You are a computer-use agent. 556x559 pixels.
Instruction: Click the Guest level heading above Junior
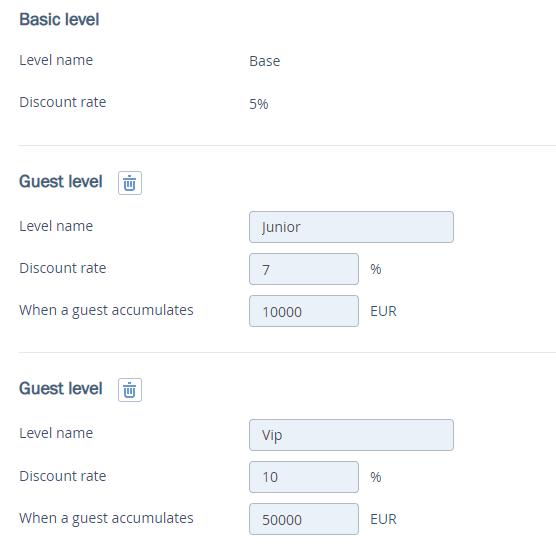coord(61,181)
